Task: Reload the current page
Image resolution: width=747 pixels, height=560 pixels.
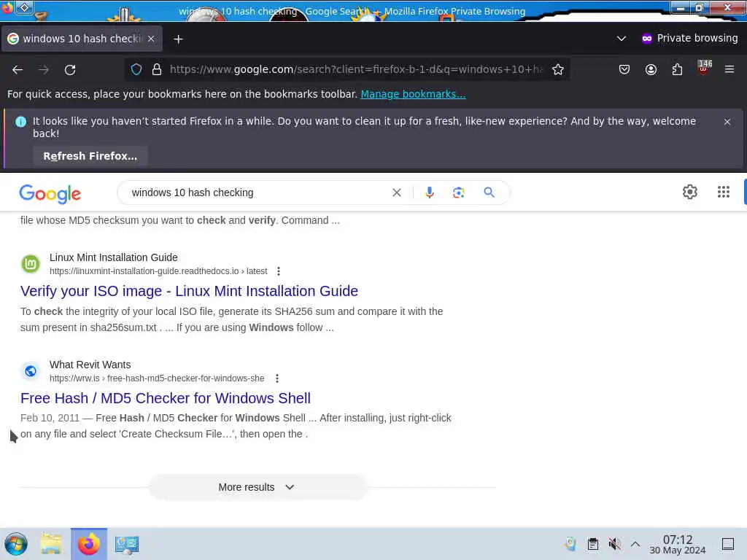Action: coord(70,69)
